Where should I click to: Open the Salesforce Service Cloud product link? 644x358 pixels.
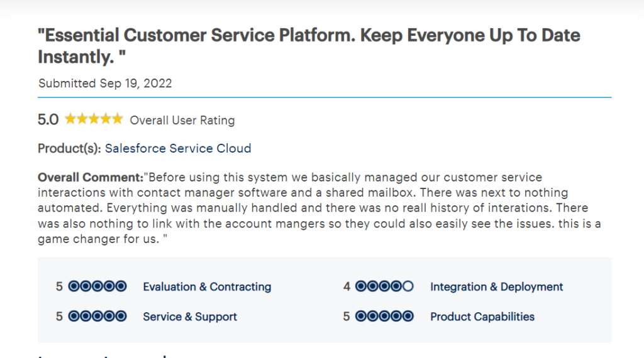point(178,149)
